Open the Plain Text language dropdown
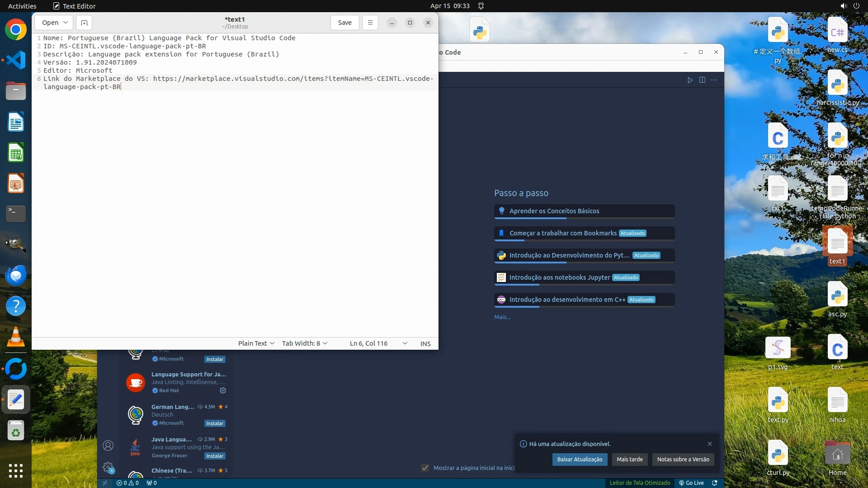The width and height of the screenshot is (868, 488). point(256,343)
